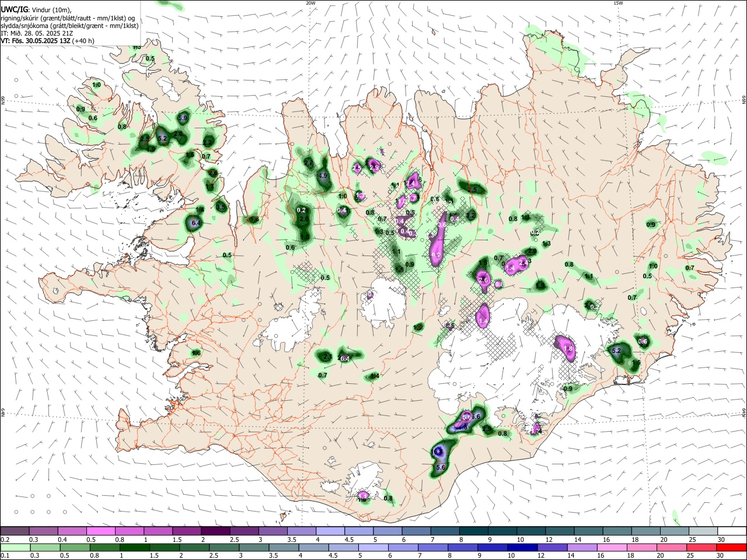
Task: Click light grey upper swatch between 25 and 30
Action: (x=703, y=531)
